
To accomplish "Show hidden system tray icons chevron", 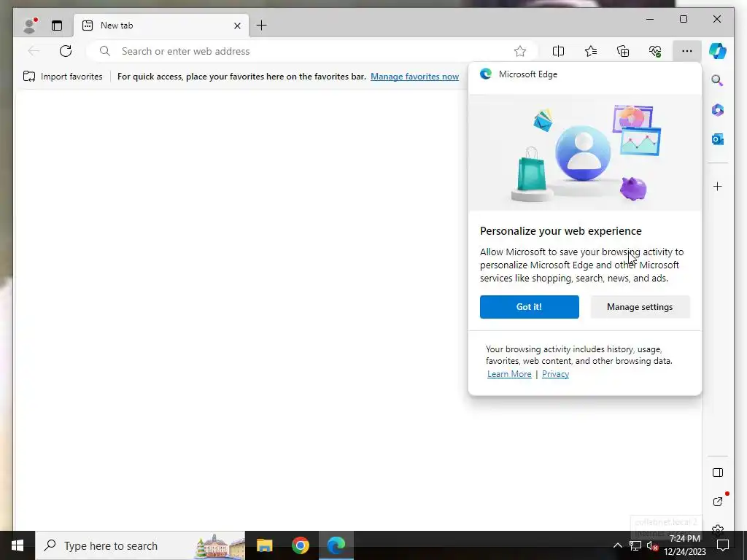I will tap(617, 545).
